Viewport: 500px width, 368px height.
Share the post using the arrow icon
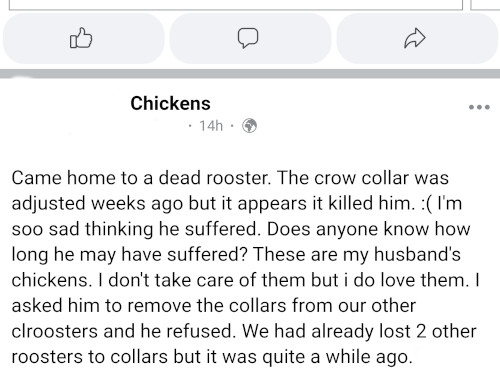pyautogui.click(x=417, y=39)
